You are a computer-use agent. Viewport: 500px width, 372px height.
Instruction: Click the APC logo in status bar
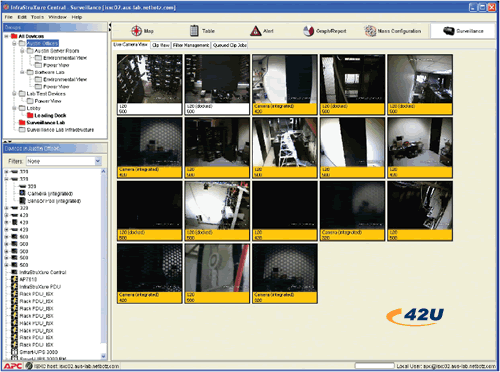click(13, 366)
